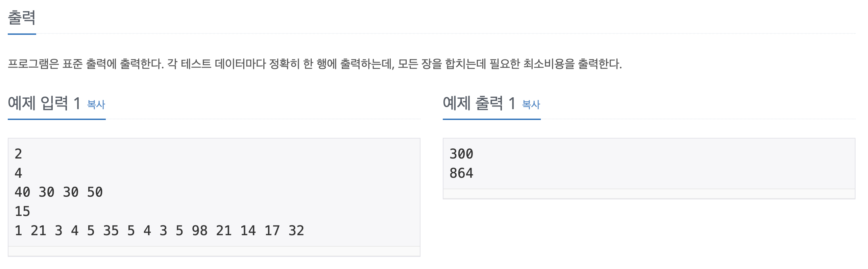868x269 pixels.
Task: Click the blue underline below 출력
Action: (21, 34)
